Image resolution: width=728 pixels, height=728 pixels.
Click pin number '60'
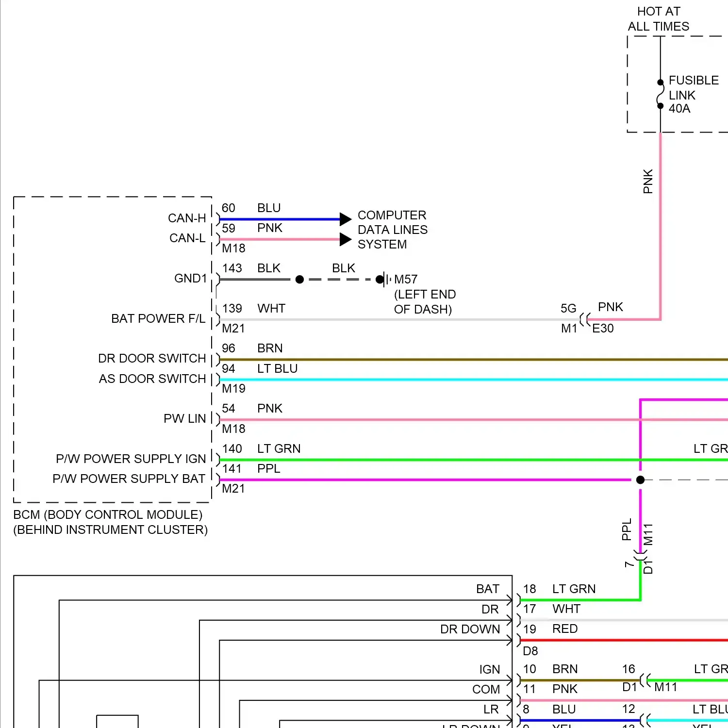(x=229, y=208)
